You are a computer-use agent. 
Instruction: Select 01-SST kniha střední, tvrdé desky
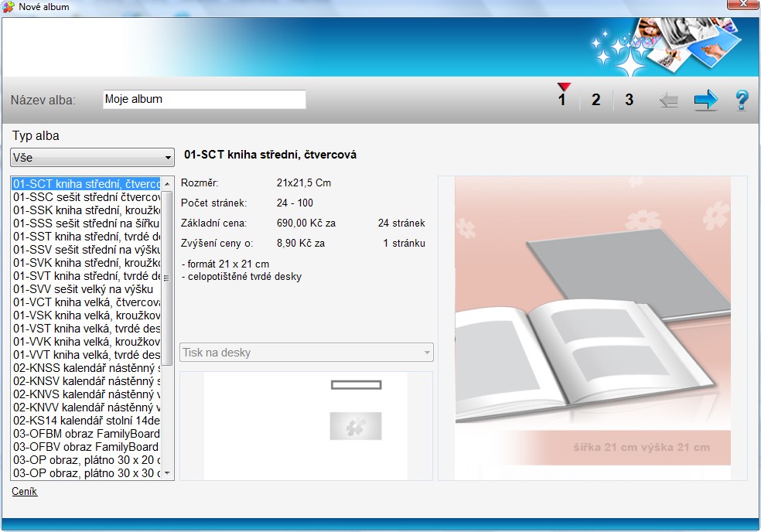87,237
